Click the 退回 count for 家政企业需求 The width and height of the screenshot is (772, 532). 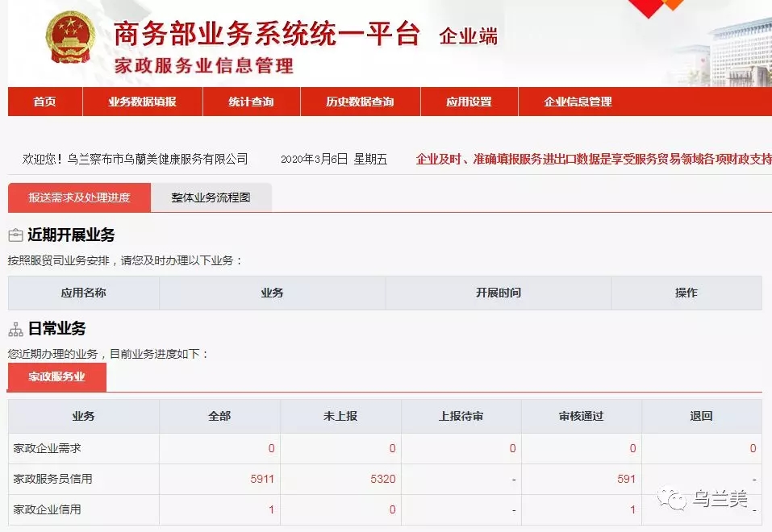pyautogui.click(x=753, y=448)
